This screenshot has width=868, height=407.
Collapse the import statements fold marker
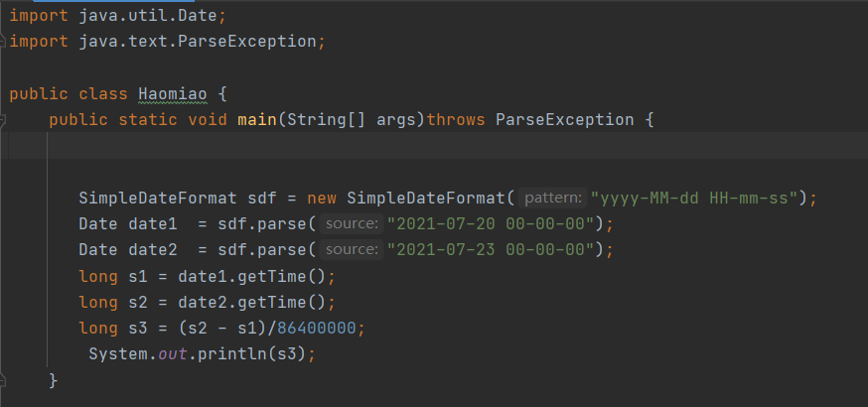2,42
